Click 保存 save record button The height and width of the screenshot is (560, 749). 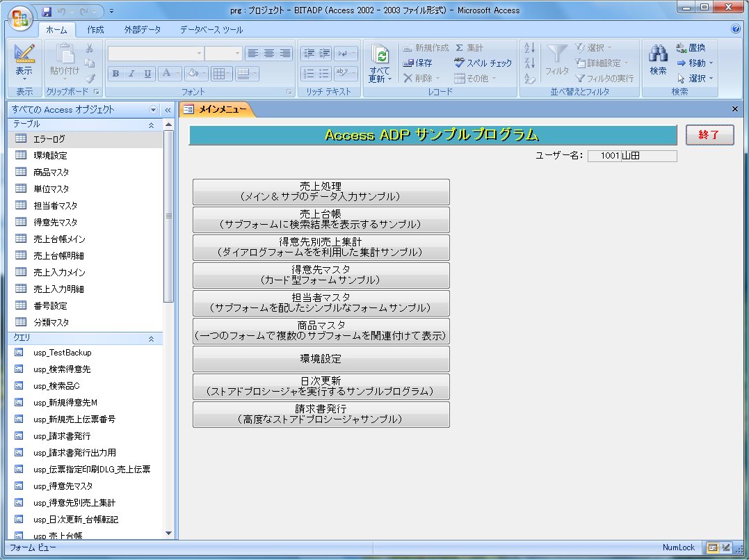418,63
